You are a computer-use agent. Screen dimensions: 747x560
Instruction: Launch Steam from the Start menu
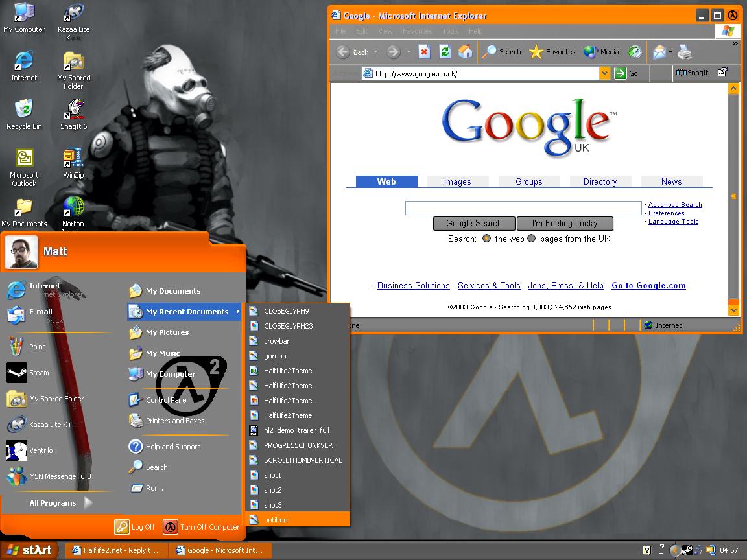pyautogui.click(x=28, y=373)
